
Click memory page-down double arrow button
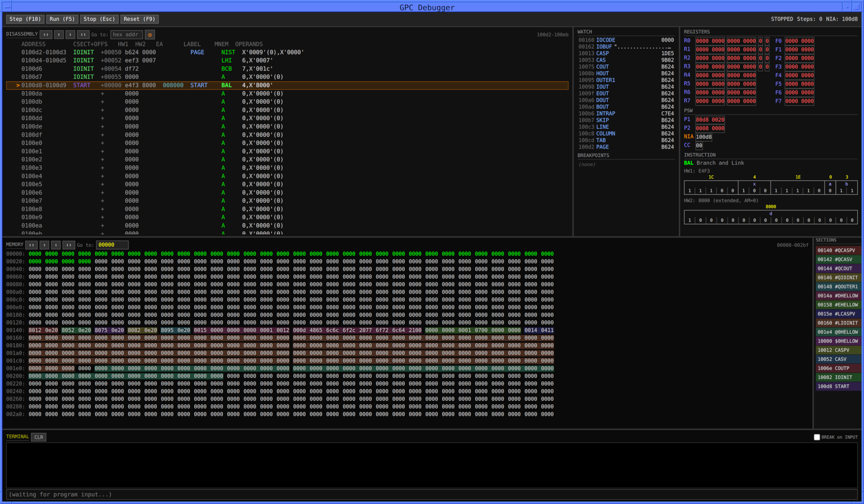[x=69, y=245]
